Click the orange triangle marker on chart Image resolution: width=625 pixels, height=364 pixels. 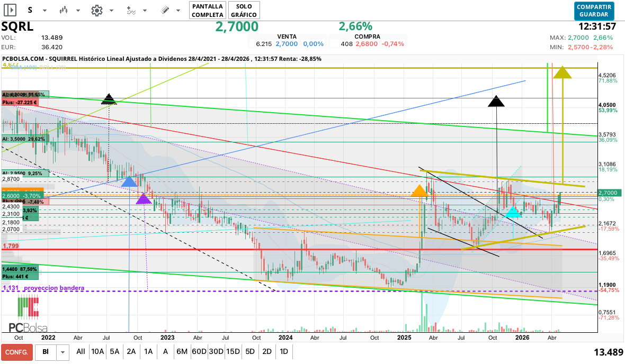tap(419, 191)
